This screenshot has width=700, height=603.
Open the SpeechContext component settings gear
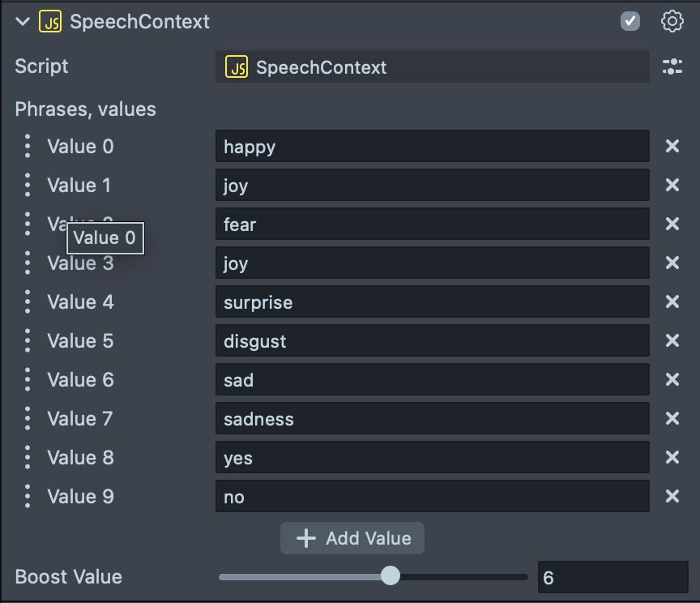tap(672, 21)
